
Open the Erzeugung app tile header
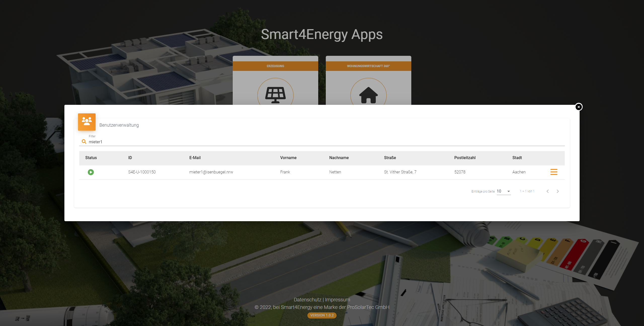pyautogui.click(x=275, y=66)
